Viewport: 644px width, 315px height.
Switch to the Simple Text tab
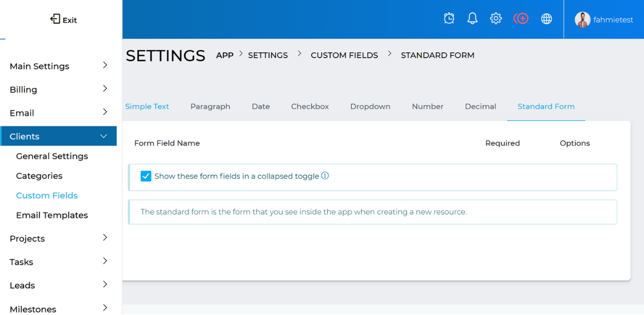tap(147, 106)
